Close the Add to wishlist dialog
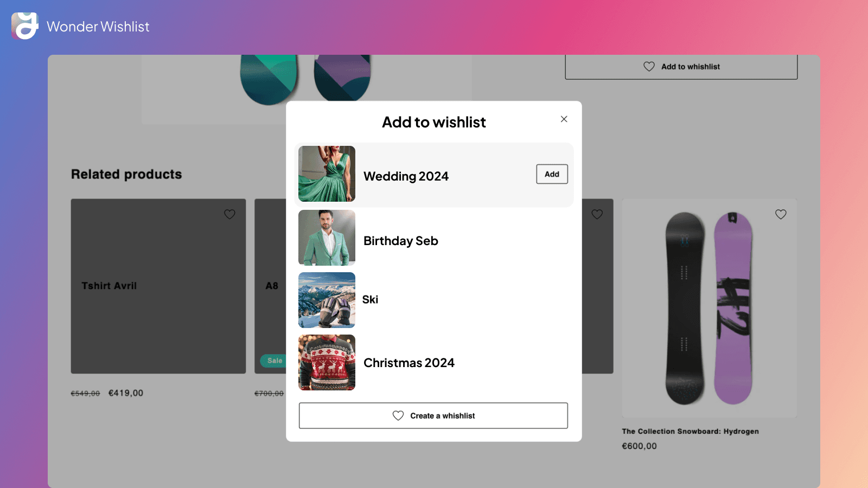 (x=564, y=119)
